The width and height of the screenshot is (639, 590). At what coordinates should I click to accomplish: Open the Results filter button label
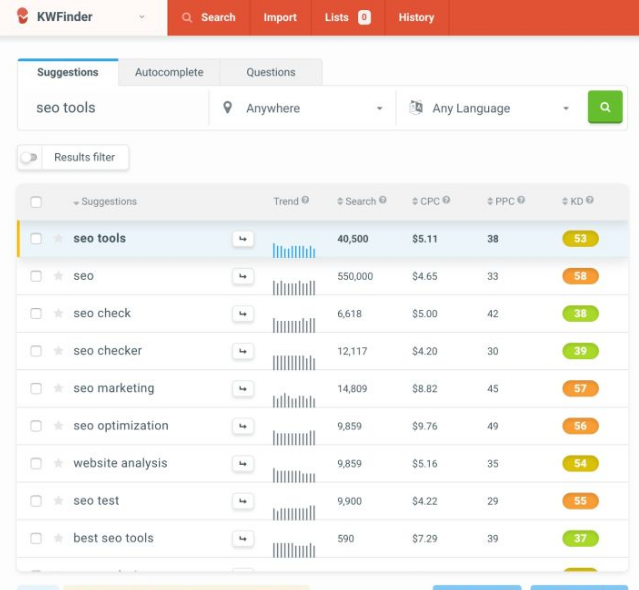tap(85, 157)
